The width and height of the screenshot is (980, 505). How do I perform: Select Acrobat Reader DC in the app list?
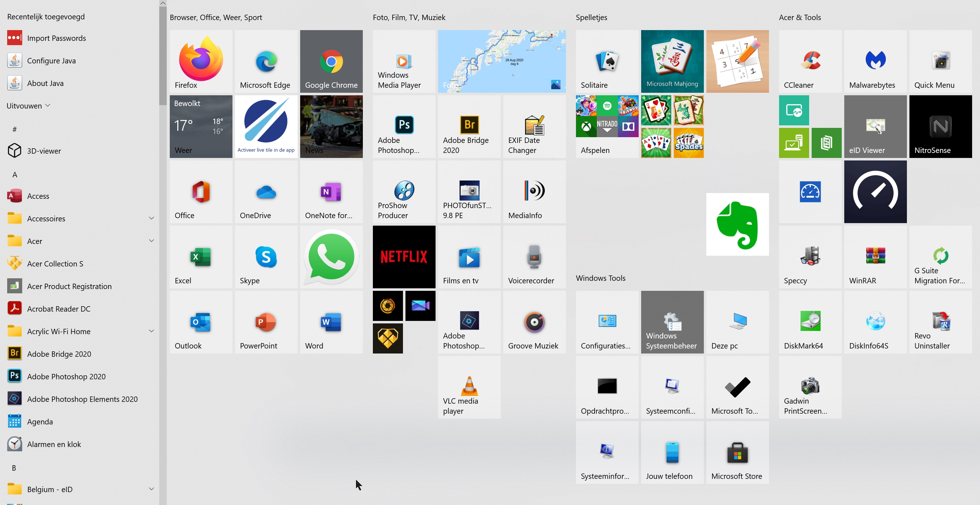(59, 308)
